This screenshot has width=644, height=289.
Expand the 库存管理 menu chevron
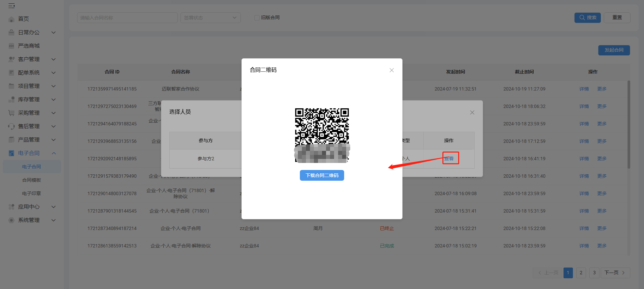pyautogui.click(x=53, y=100)
